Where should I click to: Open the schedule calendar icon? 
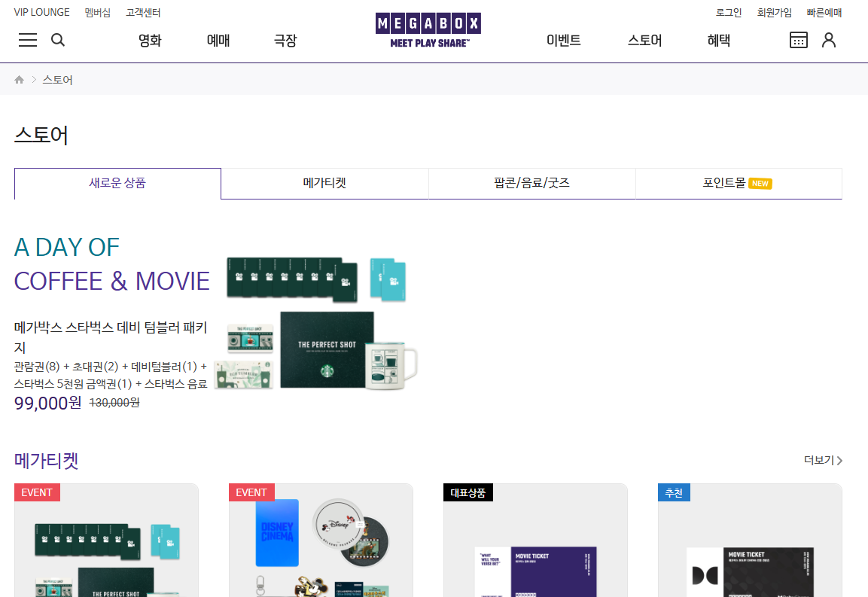(798, 40)
